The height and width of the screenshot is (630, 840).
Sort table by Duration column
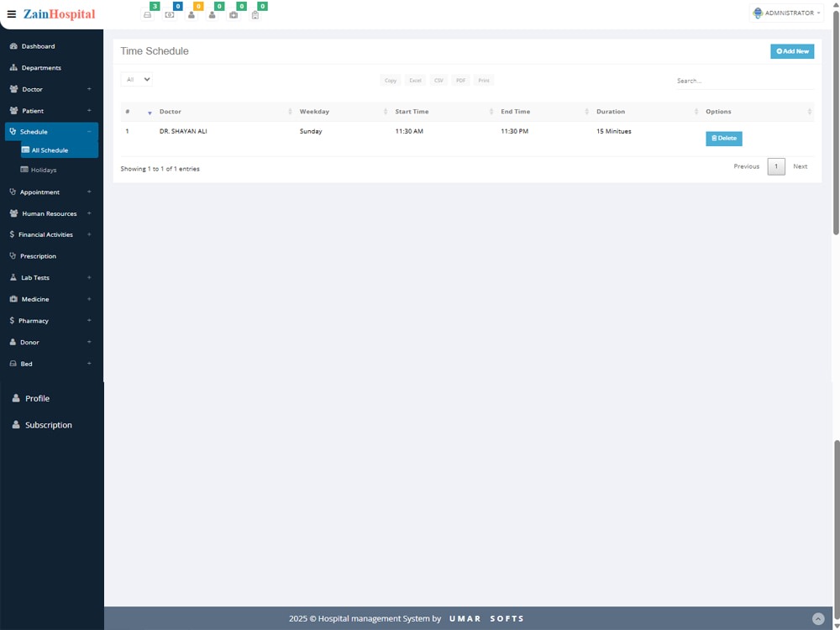(x=647, y=112)
